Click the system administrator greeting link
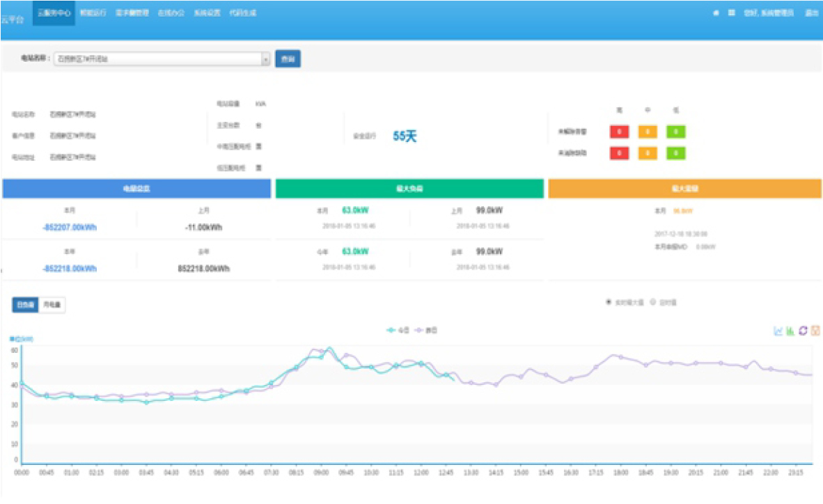 (769, 13)
